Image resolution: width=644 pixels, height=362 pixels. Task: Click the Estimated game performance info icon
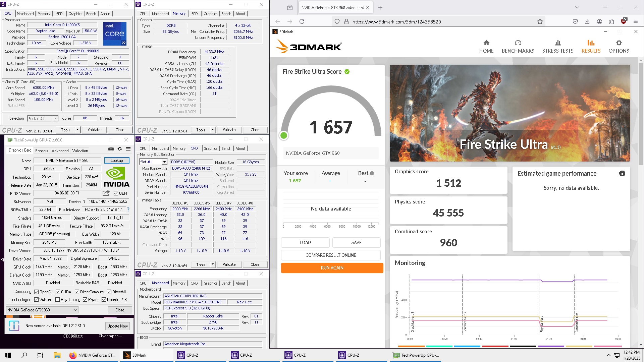pos(622,174)
